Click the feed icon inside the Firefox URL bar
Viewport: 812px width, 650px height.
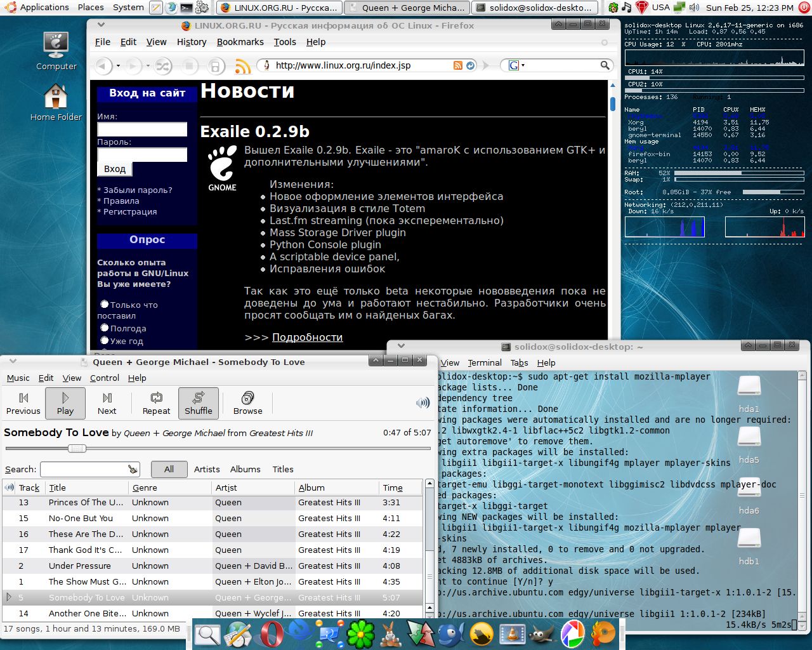click(458, 65)
